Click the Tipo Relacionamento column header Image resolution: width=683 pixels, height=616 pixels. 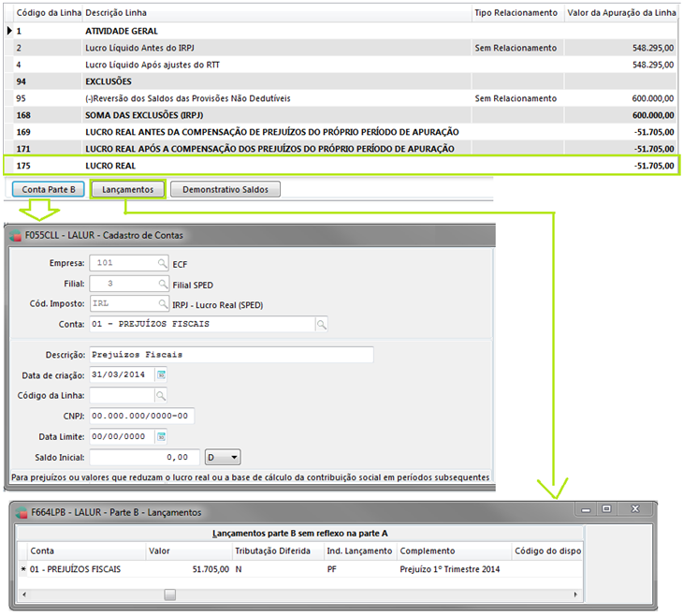click(x=518, y=13)
